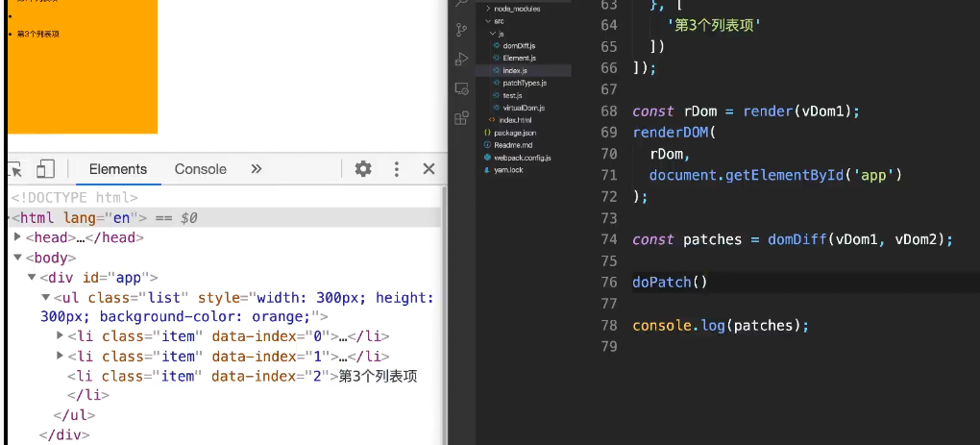Open virtualDom.js in explorer
Screen dimensions: 980x445
click(x=524, y=108)
